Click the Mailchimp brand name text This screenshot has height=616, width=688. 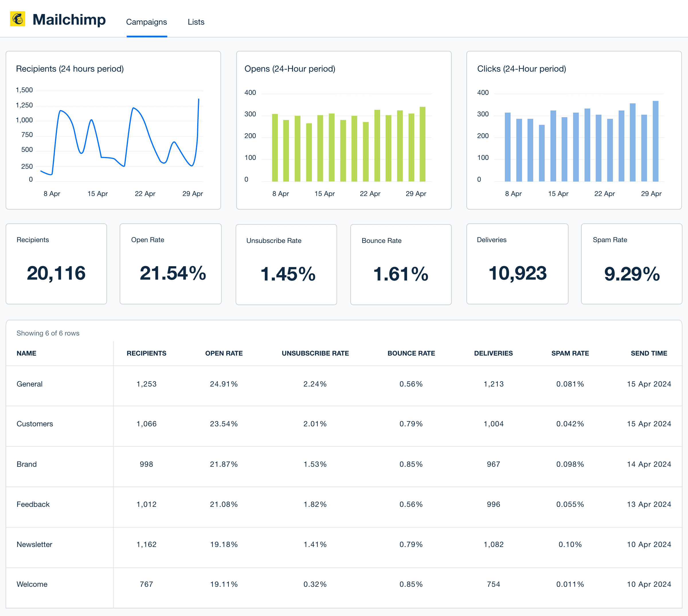pos(69,20)
